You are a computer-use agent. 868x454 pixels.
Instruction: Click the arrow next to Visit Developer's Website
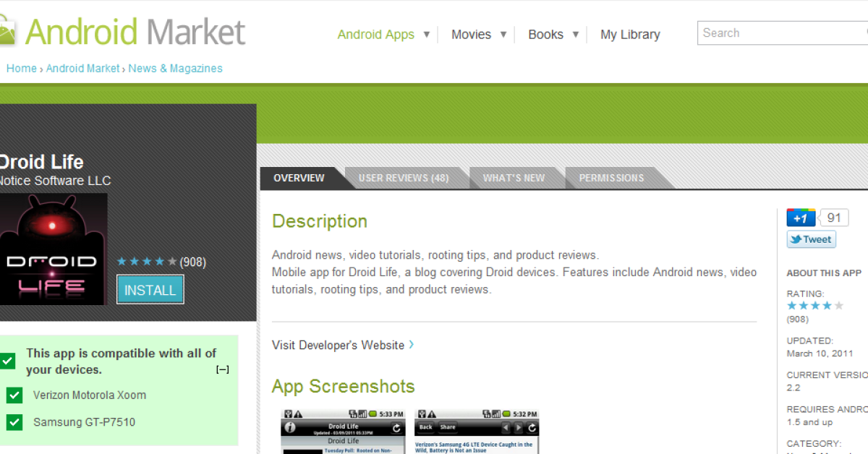pos(412,345)
